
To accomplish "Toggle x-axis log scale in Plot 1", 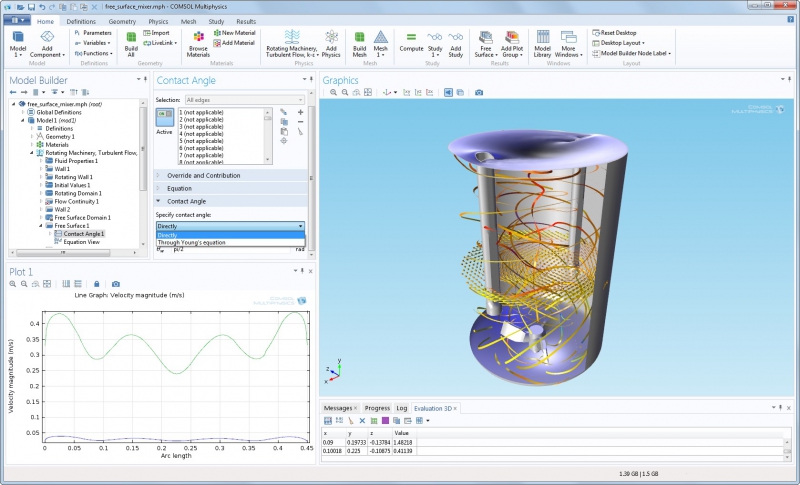I will click(x=66, y=284).
